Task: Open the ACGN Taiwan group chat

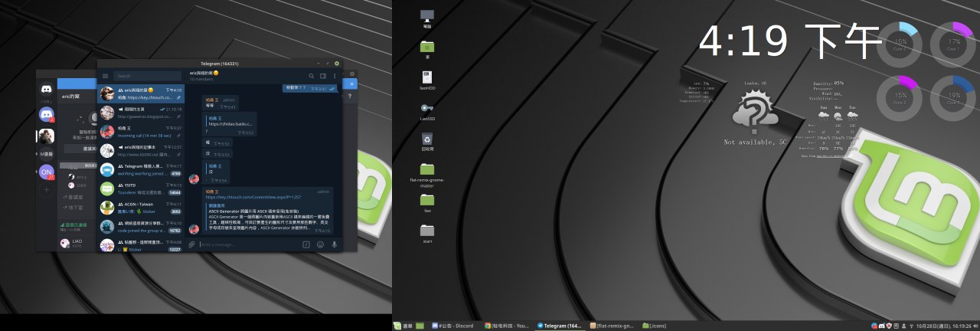Action: [141, 207]
